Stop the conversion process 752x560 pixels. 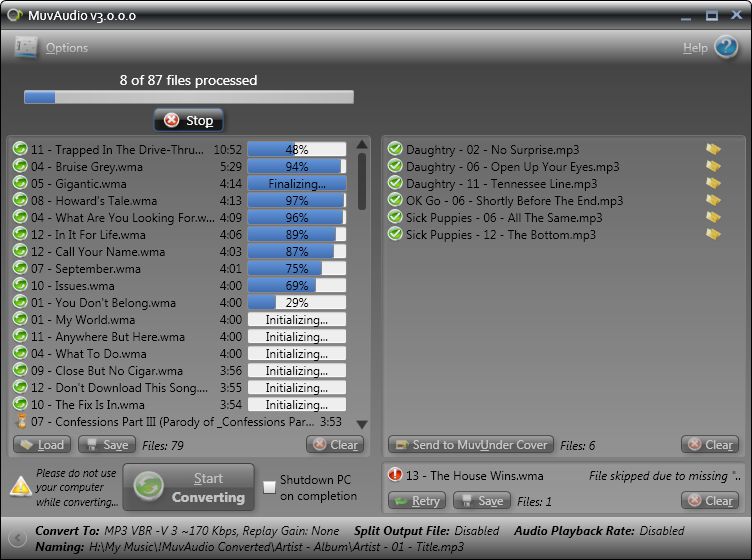(x=189, y=120)
